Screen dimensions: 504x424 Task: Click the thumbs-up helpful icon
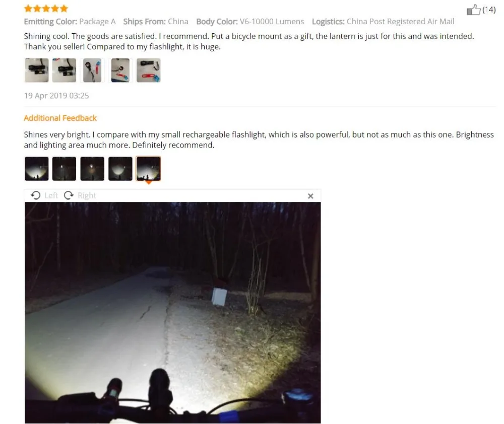pyautogui.click(x=473, y=10)
